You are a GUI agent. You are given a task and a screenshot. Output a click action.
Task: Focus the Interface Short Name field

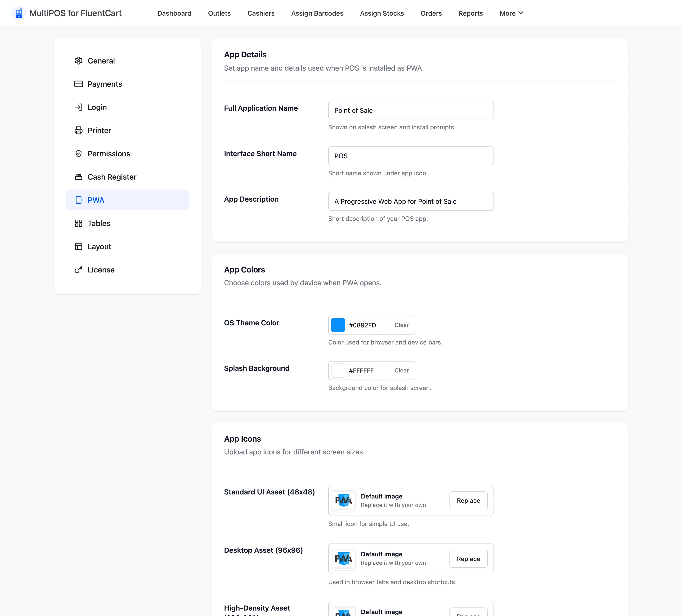click(411, 156)
